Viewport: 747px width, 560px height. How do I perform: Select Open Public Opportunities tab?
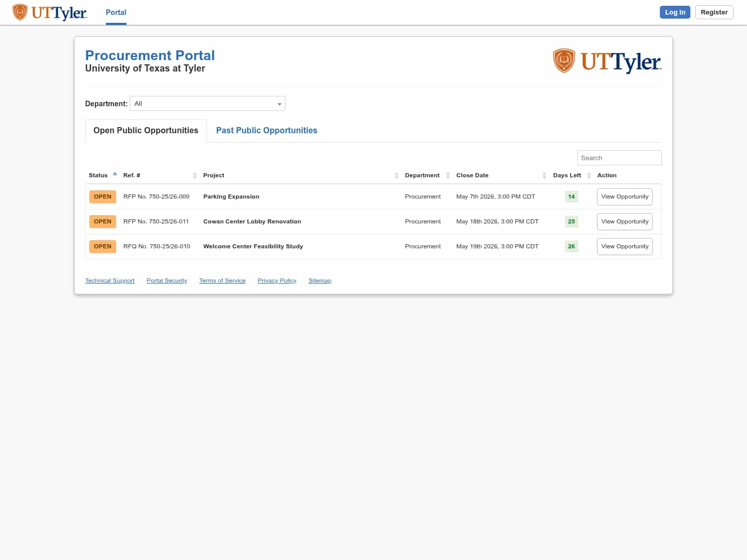click(x=146, y=131)
